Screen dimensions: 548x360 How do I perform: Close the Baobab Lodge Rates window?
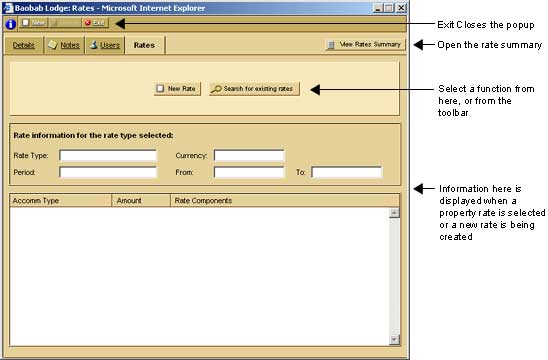click(401, 8)
